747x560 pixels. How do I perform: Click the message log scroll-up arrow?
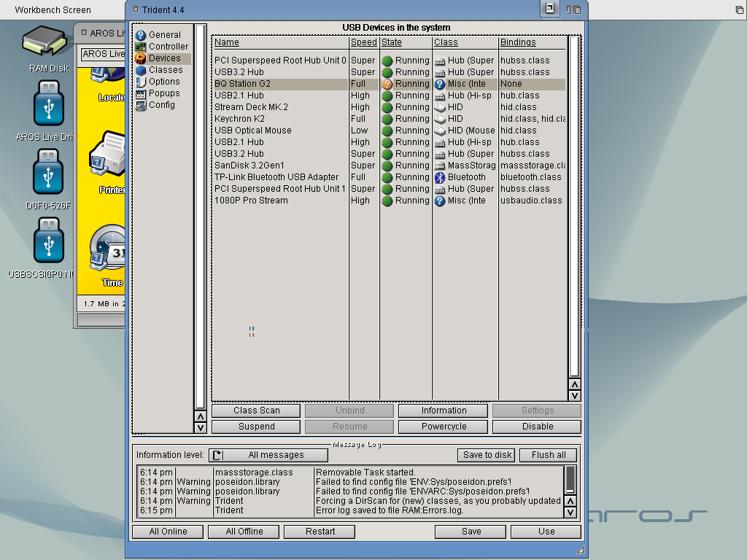pyautogui.click(x=570, y=501)
